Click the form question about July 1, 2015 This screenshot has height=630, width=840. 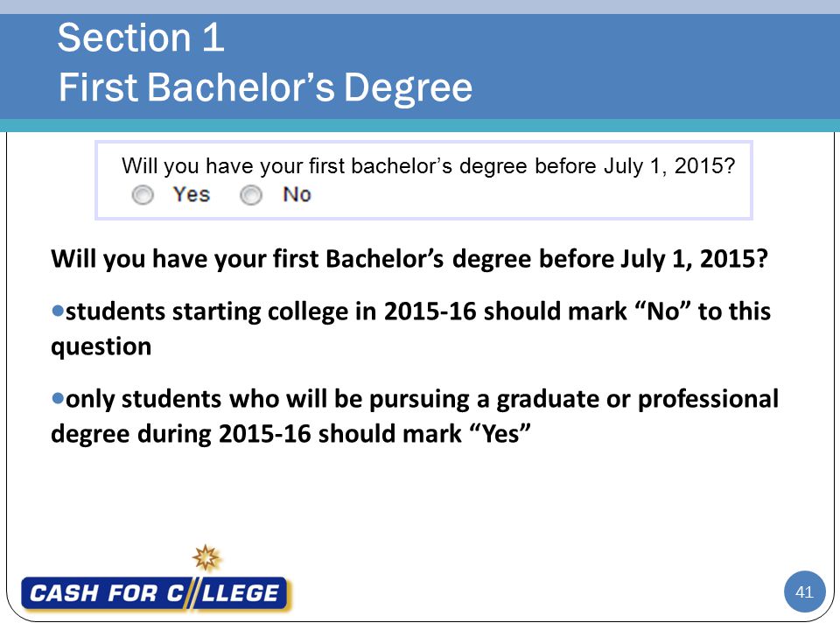[428, 166]
